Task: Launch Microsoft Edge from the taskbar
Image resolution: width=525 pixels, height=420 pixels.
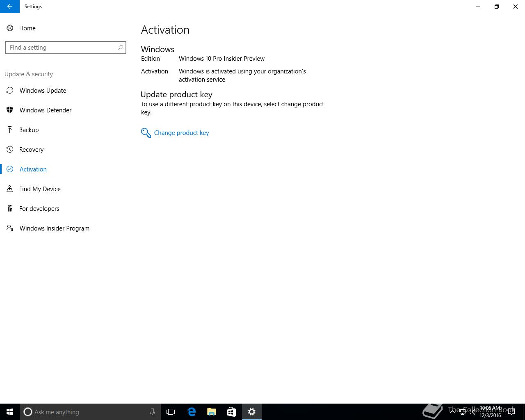Action: click(192, 412)
